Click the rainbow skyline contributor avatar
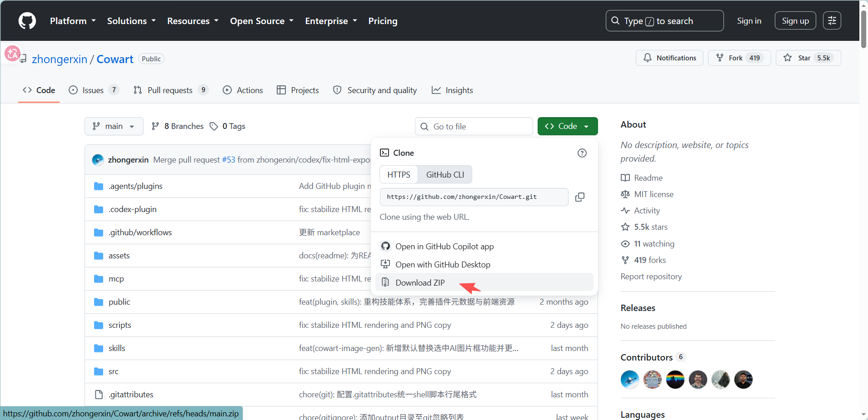This screenshot has height=420, width=868. 675,380
